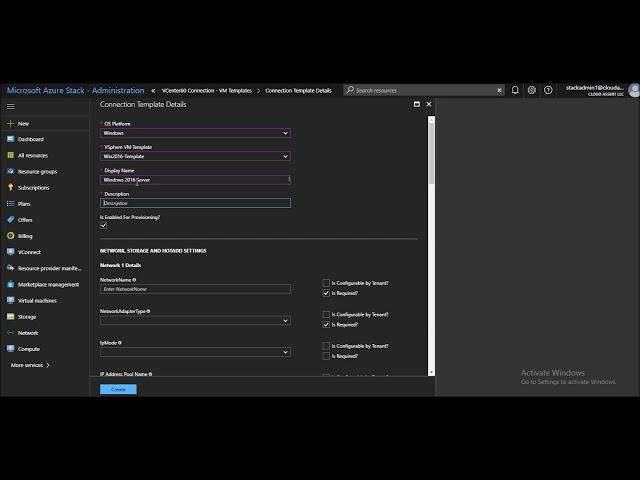Viewport: 640px width, 480px height.
Task: Maximize the Connection Template Details blade
Action: (417, 104)
